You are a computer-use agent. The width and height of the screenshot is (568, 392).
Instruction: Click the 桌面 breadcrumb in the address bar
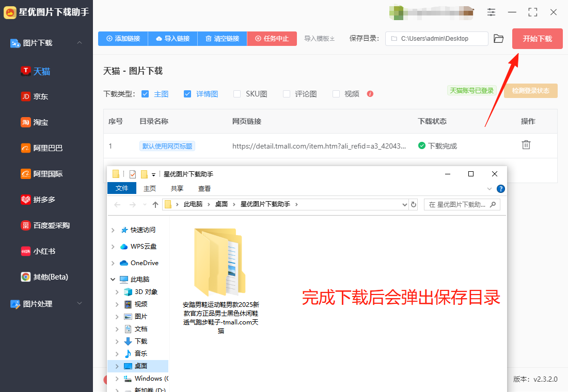(222, 204)
